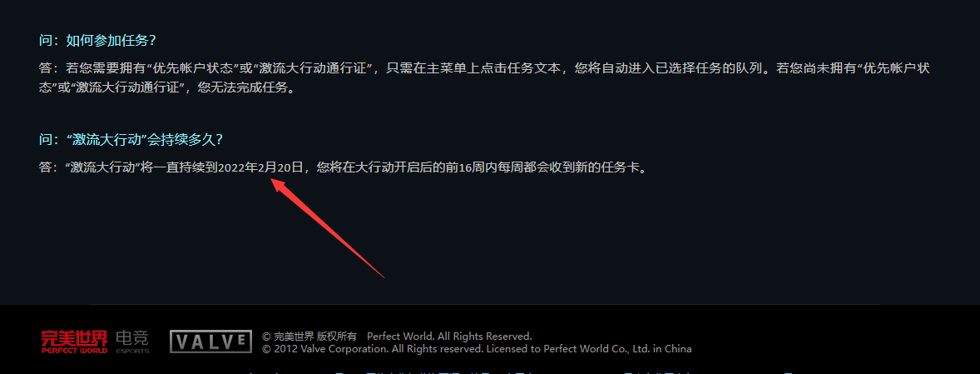Click “Perfect World. All Rights Reserved.” text
The width and height of the screenshot is (980, 374).
(x=449, y=337)
